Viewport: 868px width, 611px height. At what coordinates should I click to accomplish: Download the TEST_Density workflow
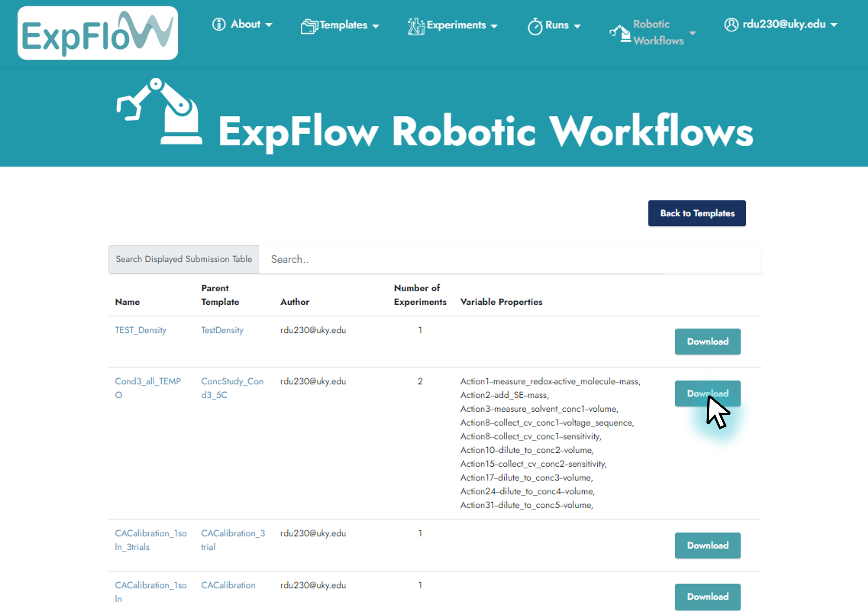click(707, 341)
